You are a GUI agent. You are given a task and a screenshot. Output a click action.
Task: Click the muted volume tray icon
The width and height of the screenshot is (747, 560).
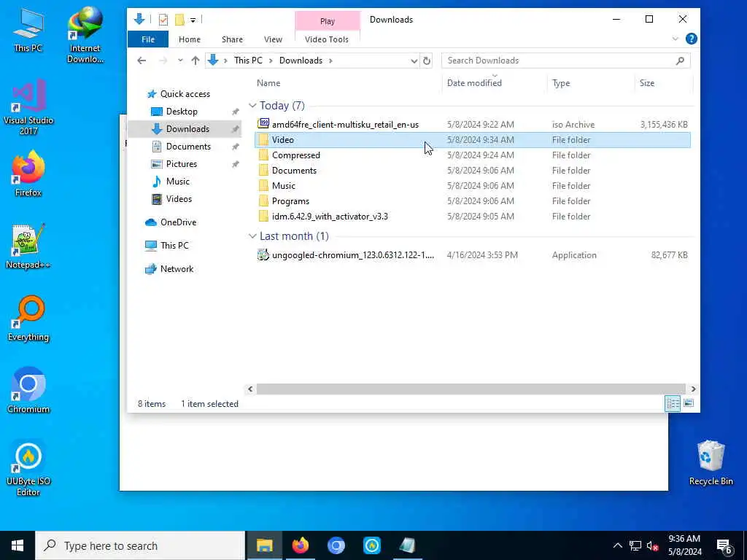tap(653, 545)
